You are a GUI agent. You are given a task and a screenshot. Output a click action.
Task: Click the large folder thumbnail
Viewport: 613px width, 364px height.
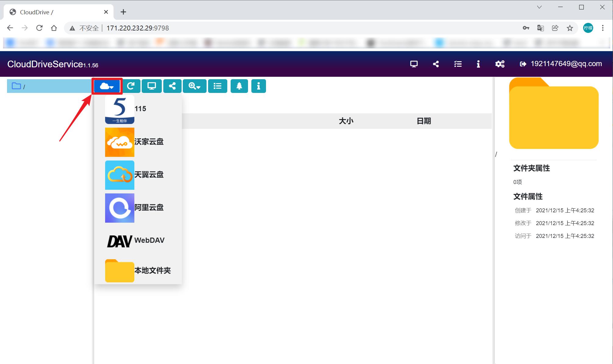[x=554, y=113]
